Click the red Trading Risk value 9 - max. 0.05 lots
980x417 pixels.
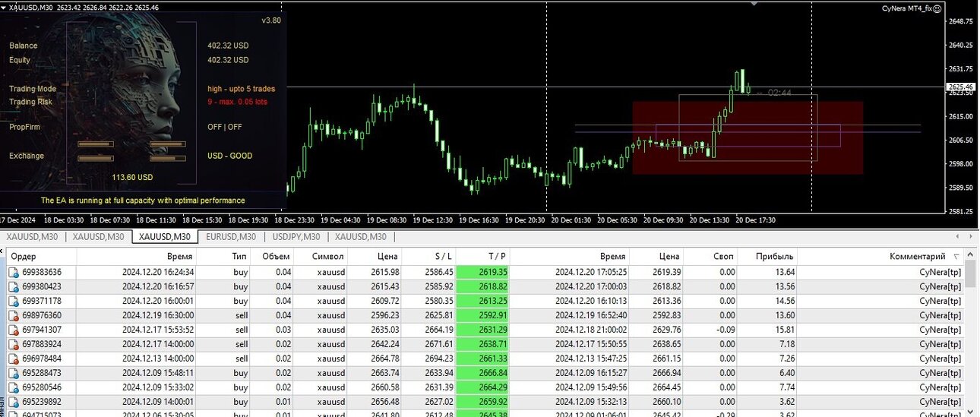[x=237, y=101]
